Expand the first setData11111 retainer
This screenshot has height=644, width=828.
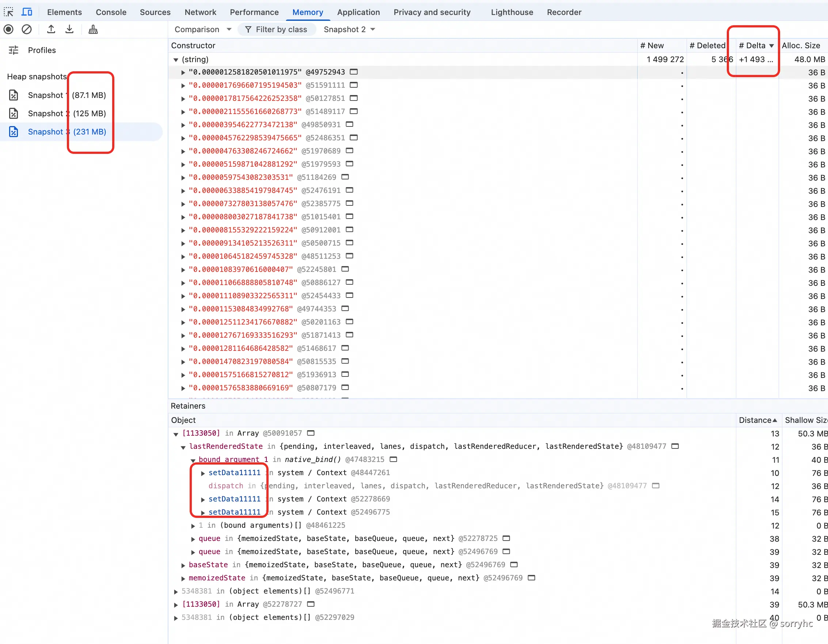pos(203,473)
